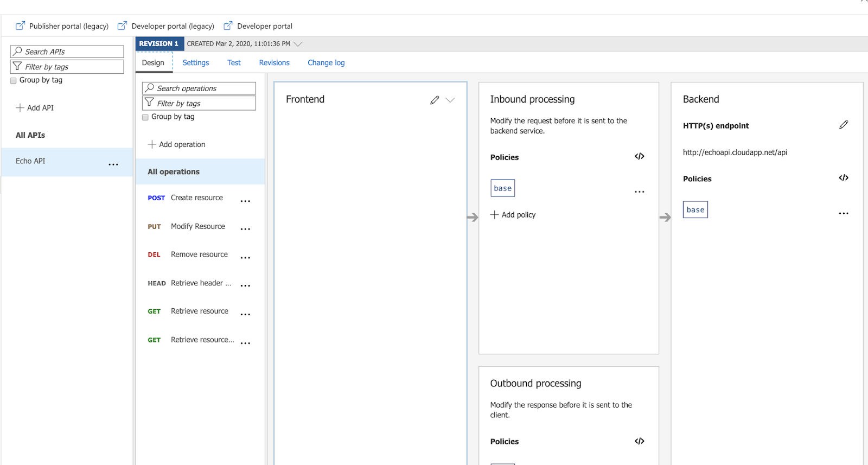The height and width of the screenshot is (465, 868).
Task: Expand the revision created dropdown
Action: (298, 44)
